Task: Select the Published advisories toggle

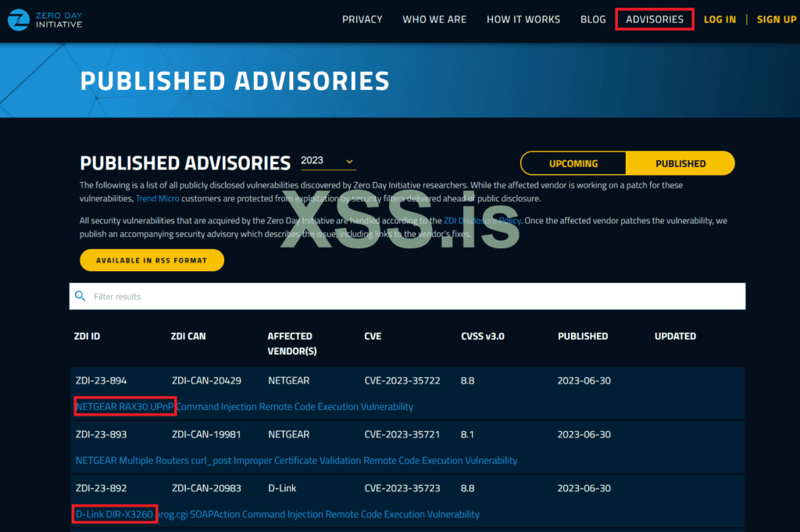Action: tap(680, 163)
